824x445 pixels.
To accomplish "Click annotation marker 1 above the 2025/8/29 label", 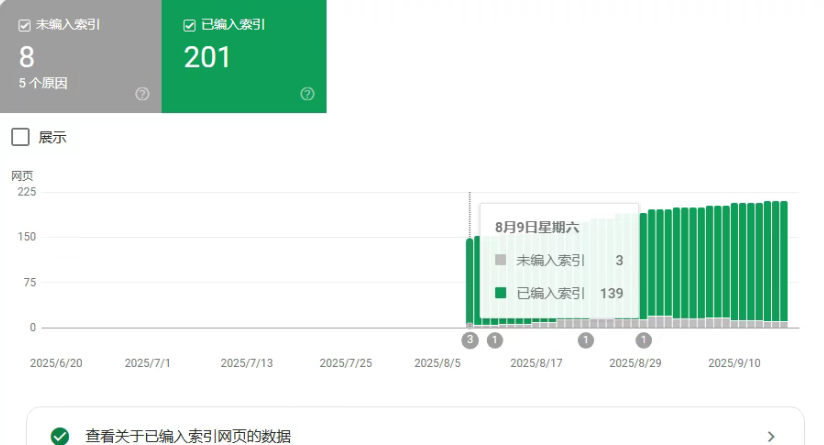I will click(644, 340).
